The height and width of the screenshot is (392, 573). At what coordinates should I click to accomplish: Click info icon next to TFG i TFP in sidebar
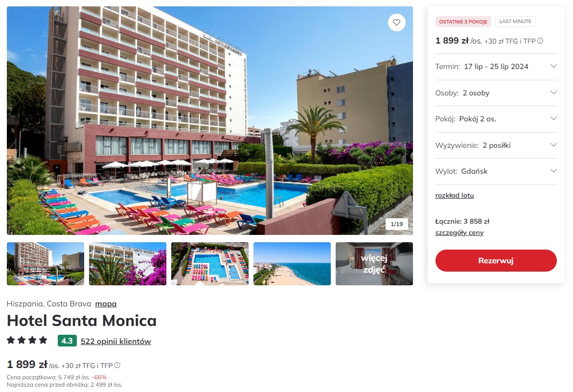(x=540, y=41)
